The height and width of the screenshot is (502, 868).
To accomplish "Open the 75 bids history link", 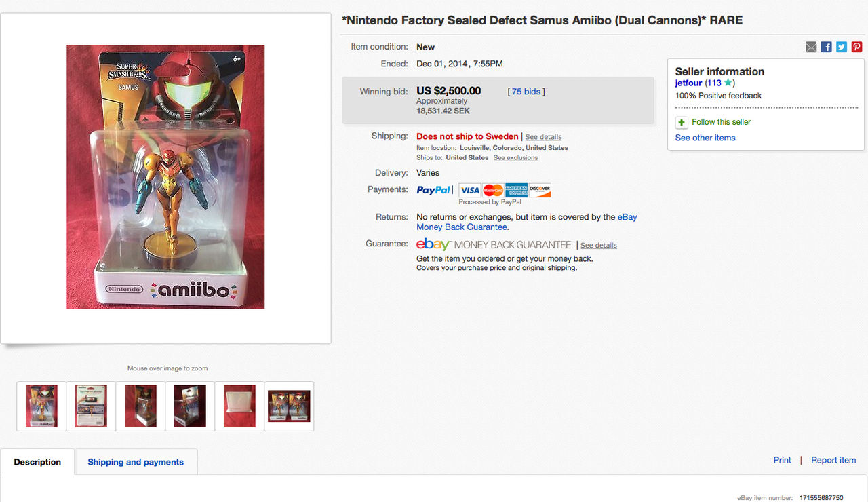I will [526, 92].
